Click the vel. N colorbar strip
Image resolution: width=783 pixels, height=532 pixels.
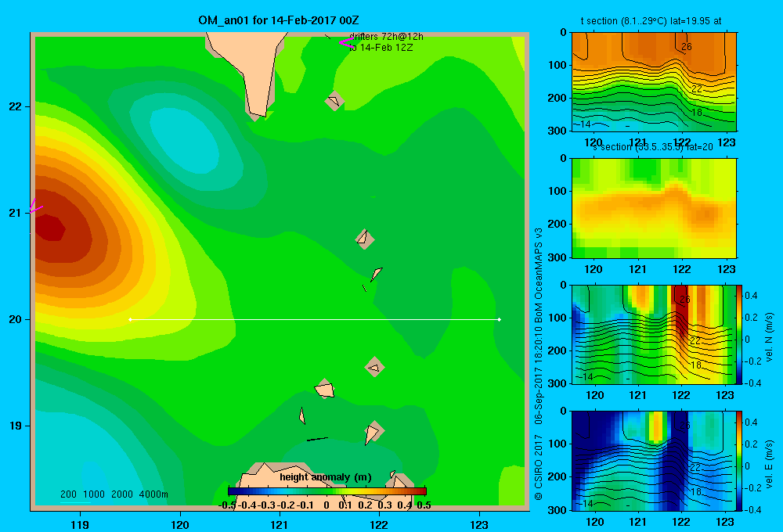[739, 334]
